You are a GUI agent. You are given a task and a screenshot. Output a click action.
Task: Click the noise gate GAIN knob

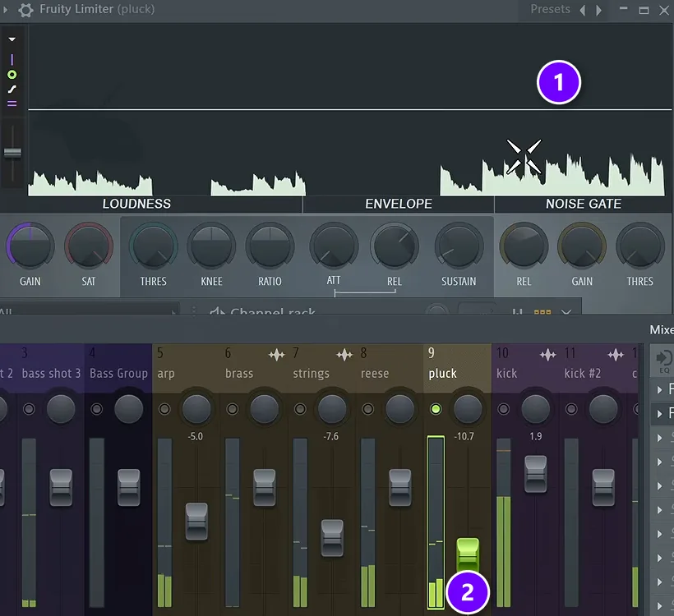coord(582,246)
